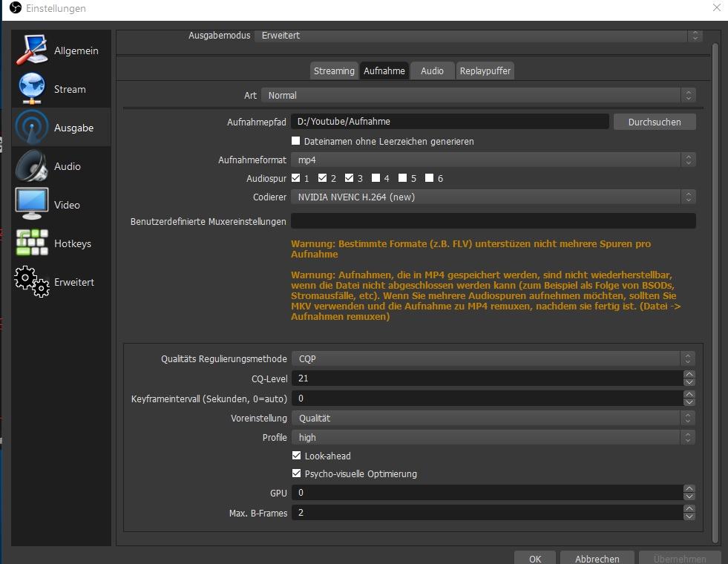
Task: Enable Dateinamen ohne Leerzeichen generieren
Action: tap(296, 141)
